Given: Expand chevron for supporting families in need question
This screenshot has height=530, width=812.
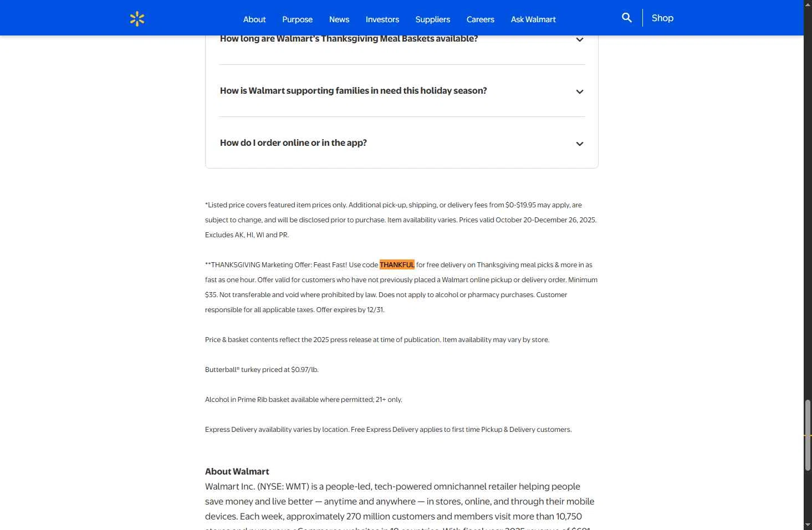Looking at the screenshot, I should [580, 91].
